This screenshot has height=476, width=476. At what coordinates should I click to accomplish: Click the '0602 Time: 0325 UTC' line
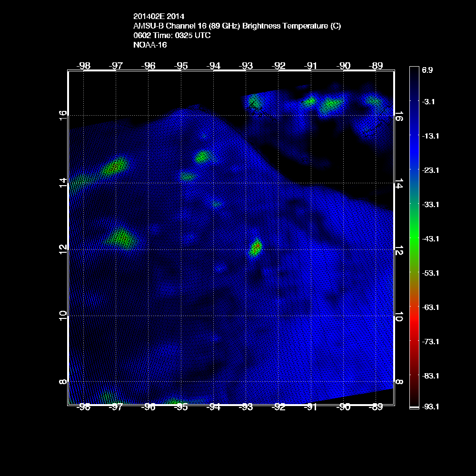(172, 36)
